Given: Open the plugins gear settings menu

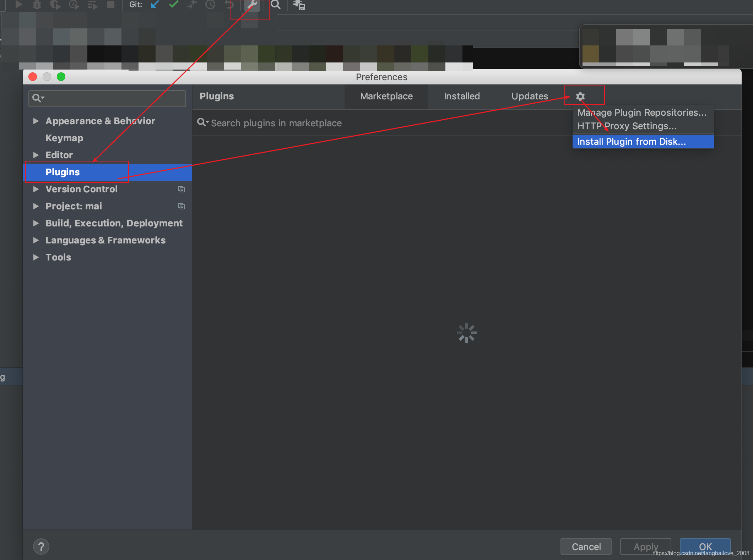Looking at the screenshot, I should click(x=580, y=96).
